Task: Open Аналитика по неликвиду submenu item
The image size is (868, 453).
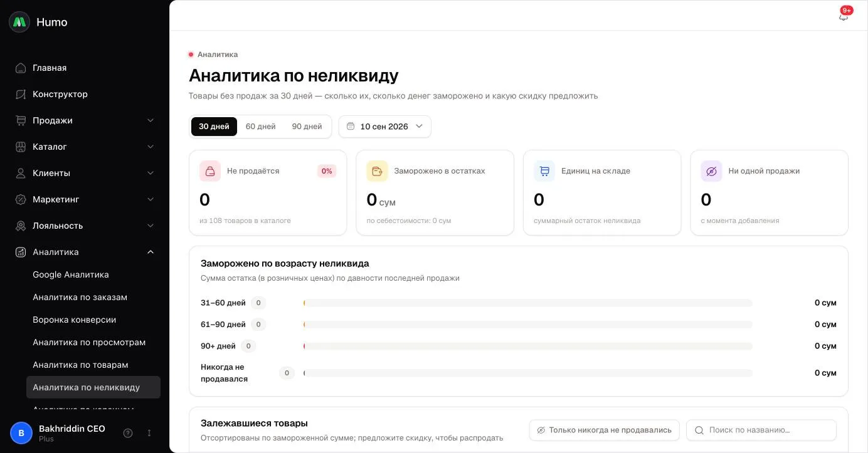Action: 93,387
